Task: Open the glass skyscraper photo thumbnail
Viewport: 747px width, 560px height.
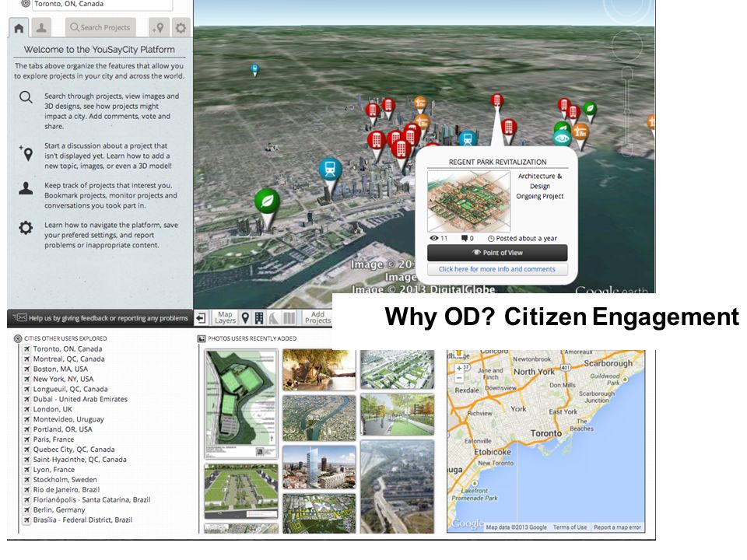Action: (x=319, y=468)
